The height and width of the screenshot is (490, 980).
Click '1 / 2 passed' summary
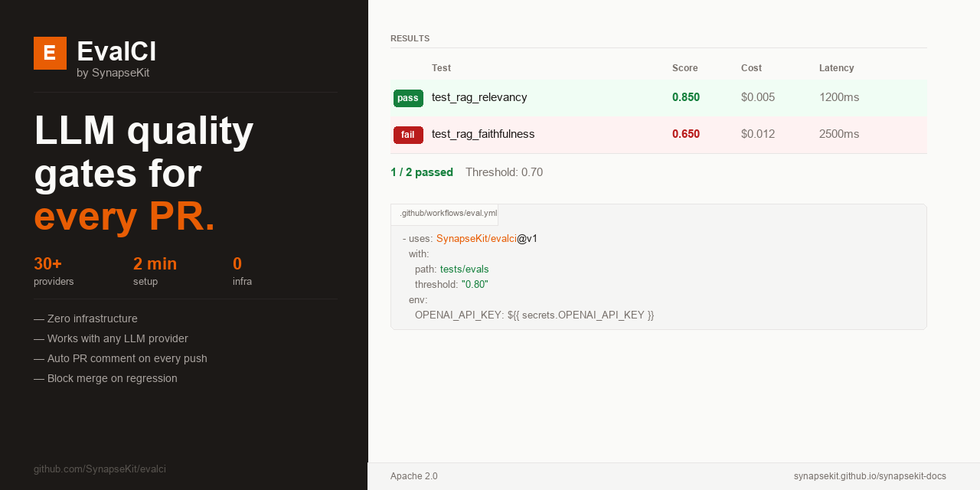[422, 172]
